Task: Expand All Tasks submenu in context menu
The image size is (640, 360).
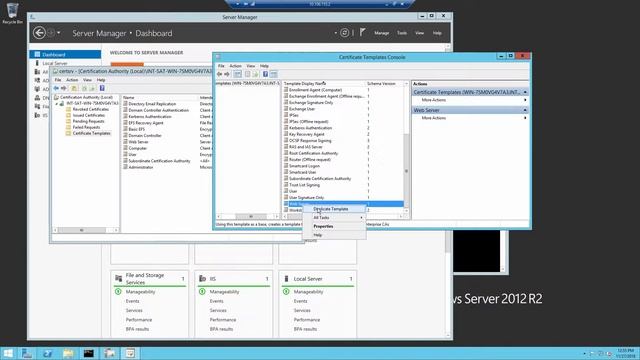Action: [x=334, y=218]
